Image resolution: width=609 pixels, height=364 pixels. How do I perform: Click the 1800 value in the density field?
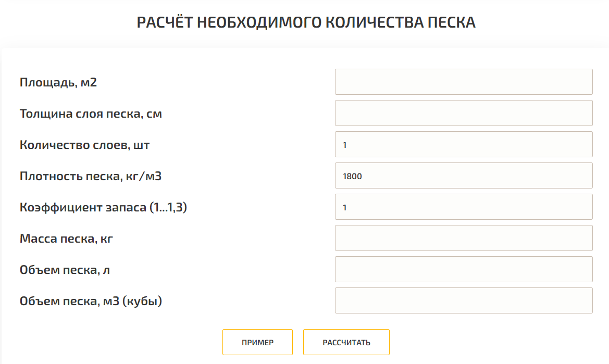click(353, 177)
